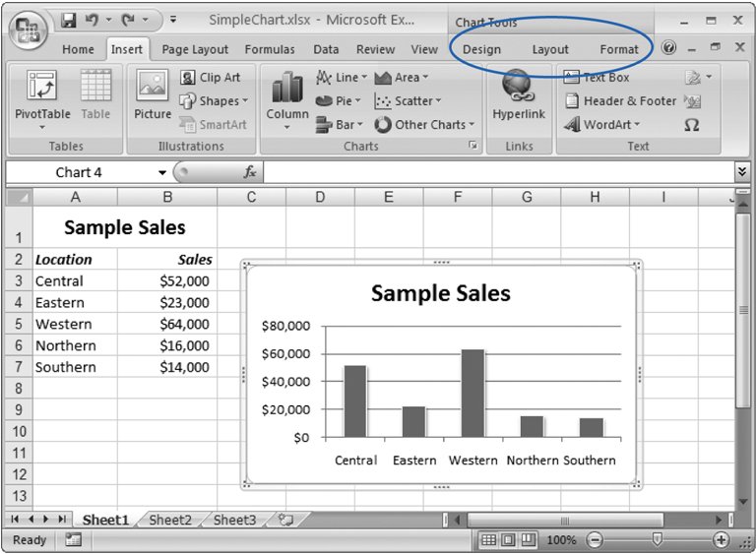Screen dimensions: 756x554
Task: Switch to Page Layout view in status bar
Action: point(508,540)
